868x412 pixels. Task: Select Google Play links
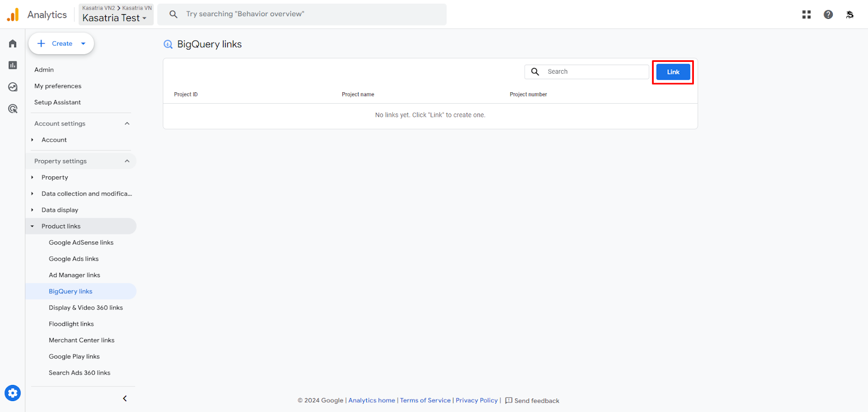coord(74,357)
